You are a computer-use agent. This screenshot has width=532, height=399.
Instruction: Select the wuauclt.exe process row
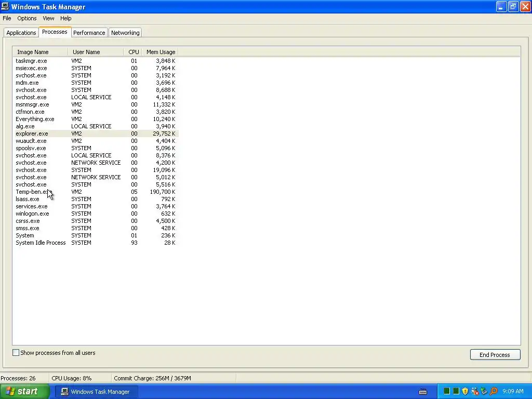(96, 141)
